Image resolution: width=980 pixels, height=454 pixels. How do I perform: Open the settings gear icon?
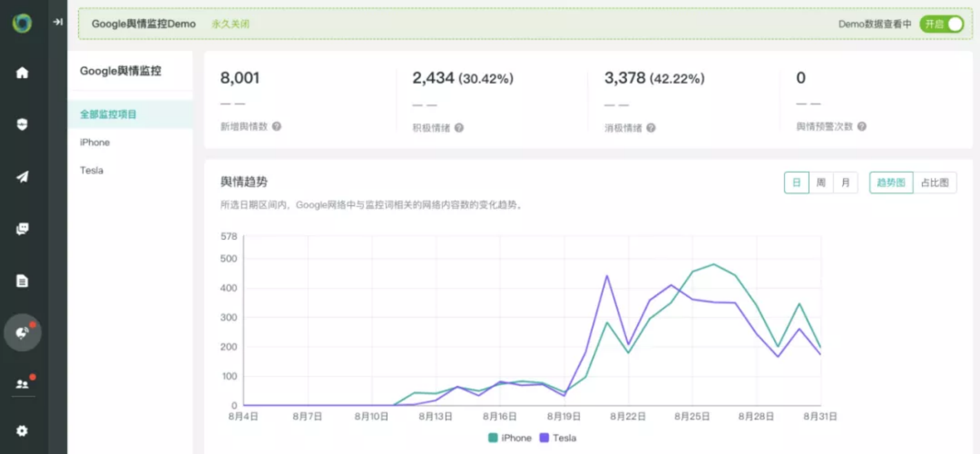click(x=22, y=430)
